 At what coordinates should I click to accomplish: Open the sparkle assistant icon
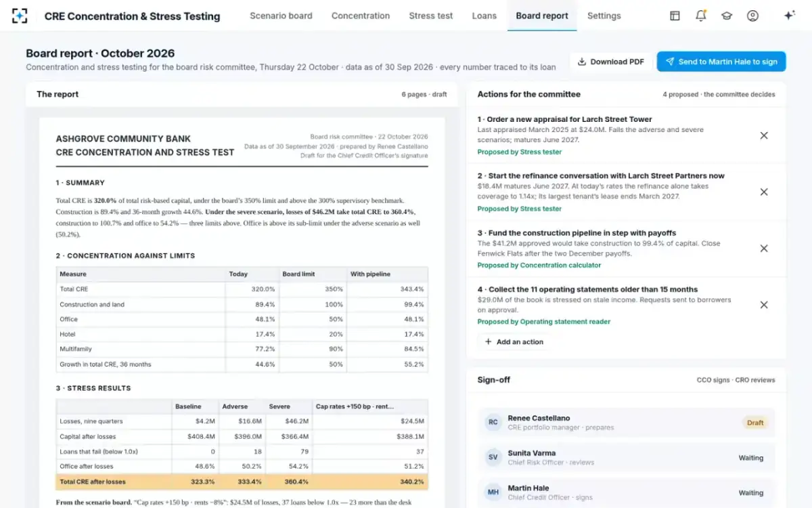(789, 16)
